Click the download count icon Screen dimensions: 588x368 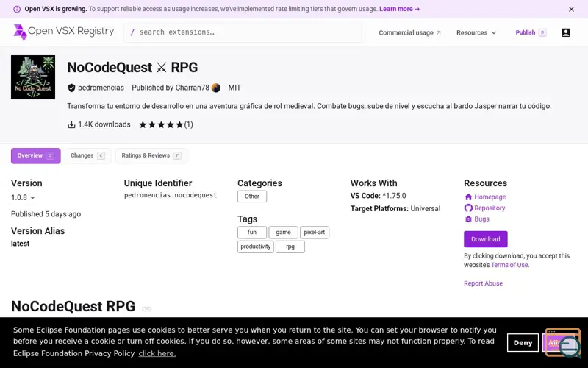pyautogui.click(x=71, y=124)
